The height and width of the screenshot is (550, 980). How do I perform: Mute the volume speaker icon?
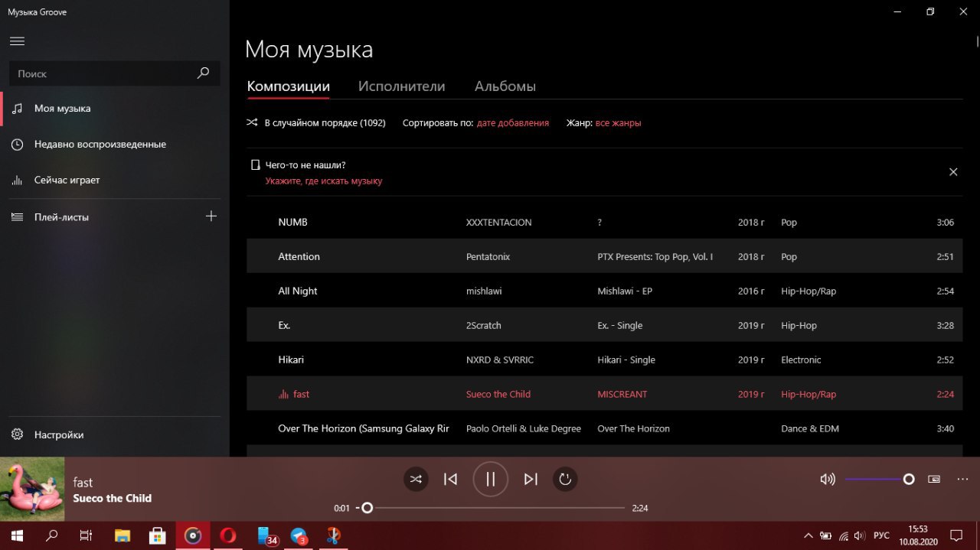click(828, 480)
